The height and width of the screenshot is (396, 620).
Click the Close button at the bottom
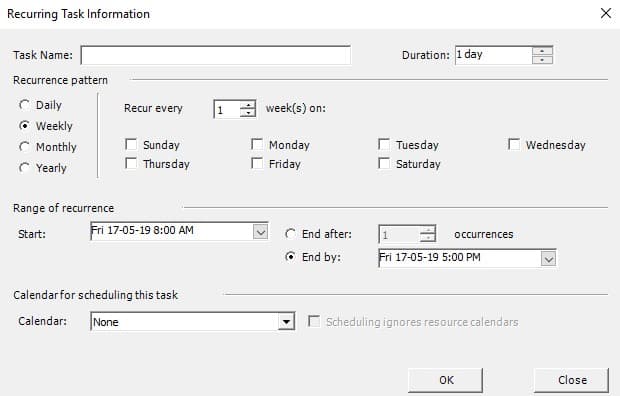572,380
